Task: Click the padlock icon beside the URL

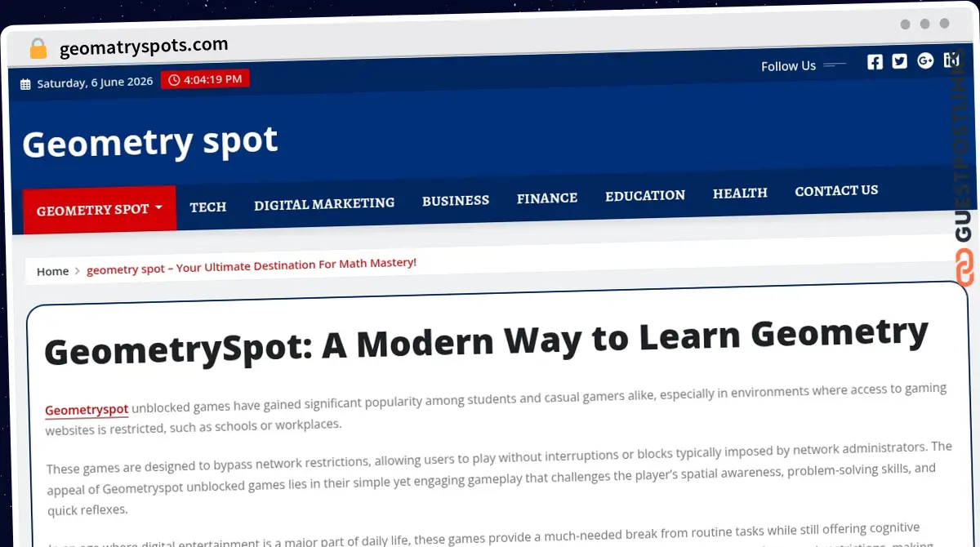Action: (38, 49)
